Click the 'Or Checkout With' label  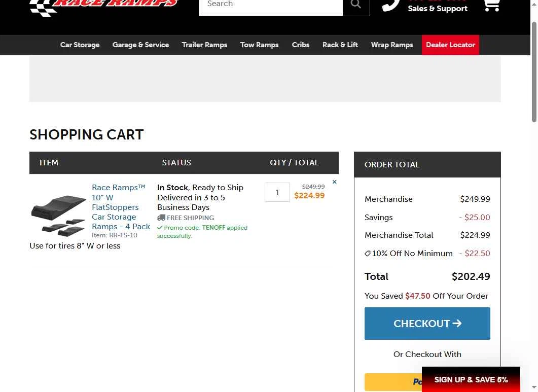(427, 354)
